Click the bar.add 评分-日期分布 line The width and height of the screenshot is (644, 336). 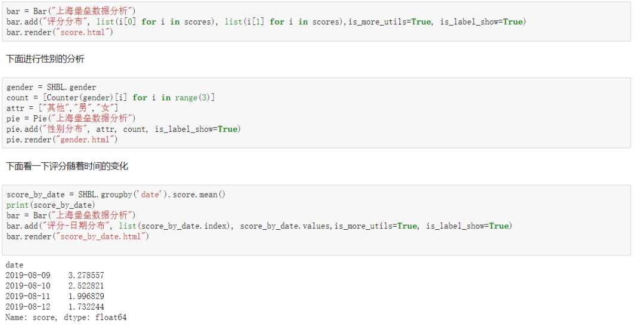259,226
